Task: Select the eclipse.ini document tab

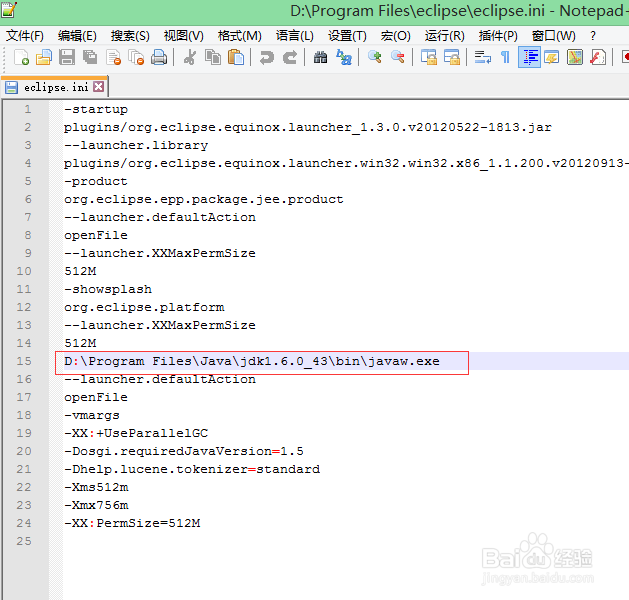Action: (55, 87)
